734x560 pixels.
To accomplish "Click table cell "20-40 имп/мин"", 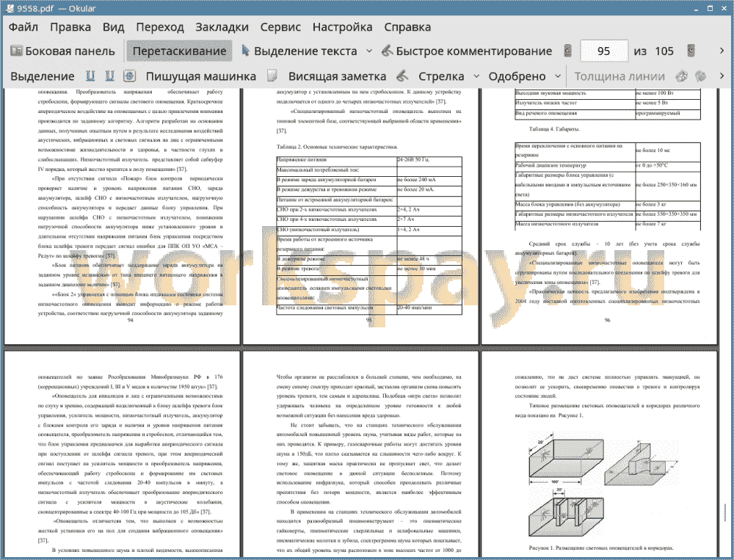I will [429, 308].
